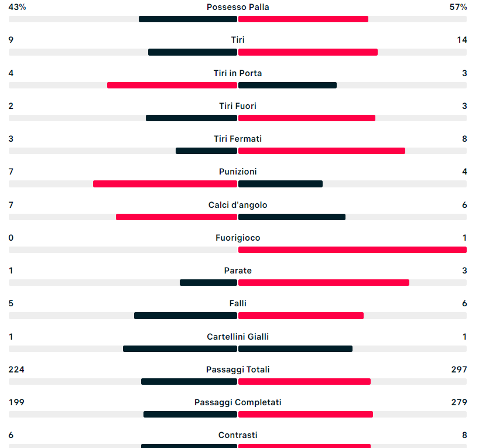479x448 pixels.
Task: Select the Calci d'angolo label
Action: [x=238, y=205]
